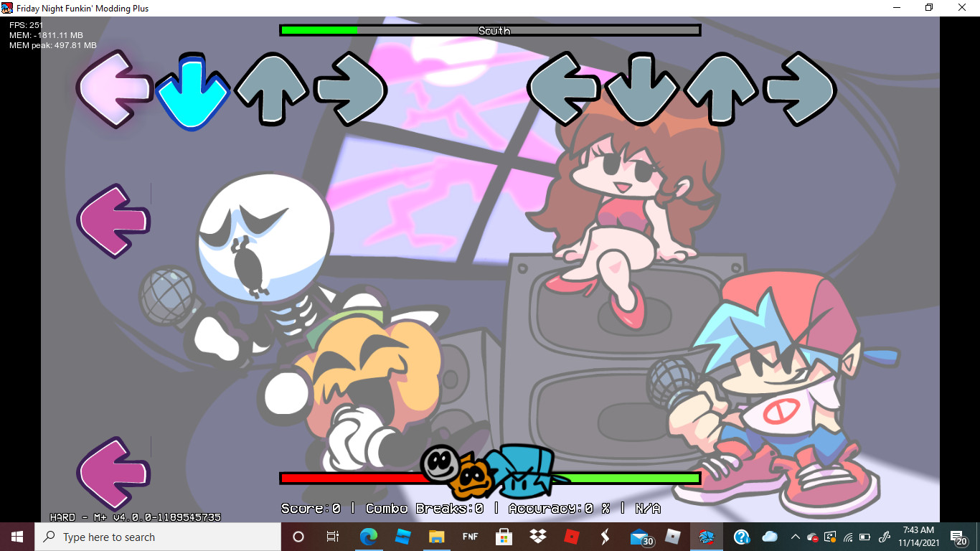980x551 pixels.
Task: Click the MEM: -1811.11 MB text
Action: pyautogui.click(x=46, y=35)
